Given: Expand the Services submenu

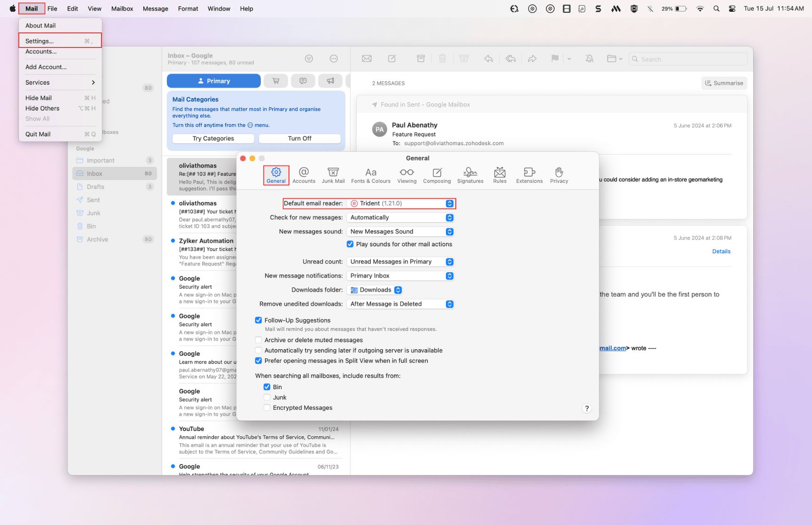Looking at the screenshot, I should (60, 82).
